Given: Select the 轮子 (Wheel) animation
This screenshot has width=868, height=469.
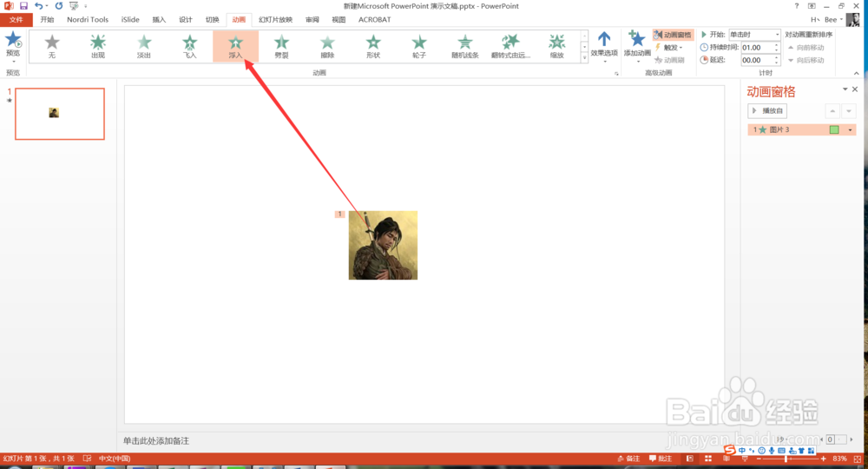Looking at the screenshot, I should pos(419,46).
